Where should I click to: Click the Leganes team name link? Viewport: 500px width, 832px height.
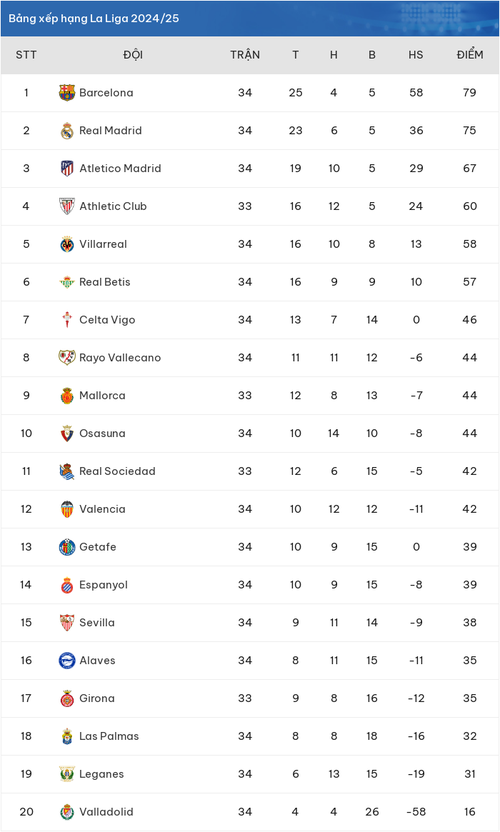pos(101,774)
